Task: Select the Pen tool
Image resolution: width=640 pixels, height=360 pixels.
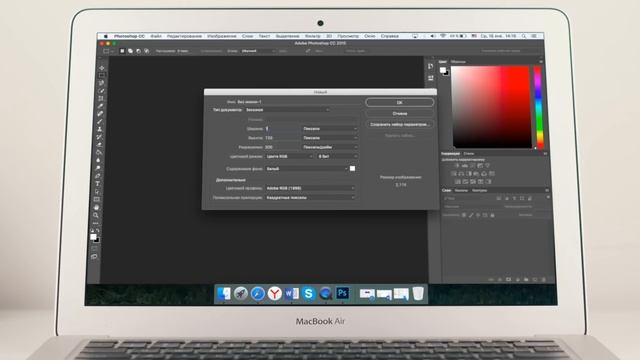Action: click(98, 176)
